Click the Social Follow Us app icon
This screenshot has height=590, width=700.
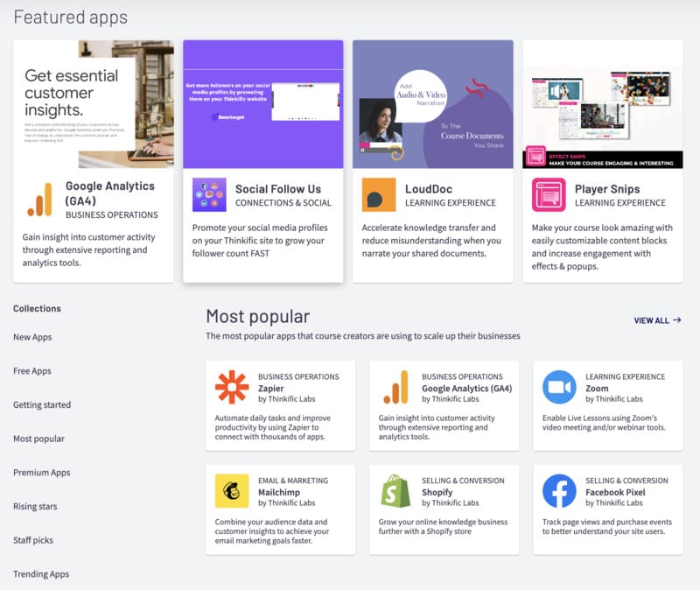point(209,194)
